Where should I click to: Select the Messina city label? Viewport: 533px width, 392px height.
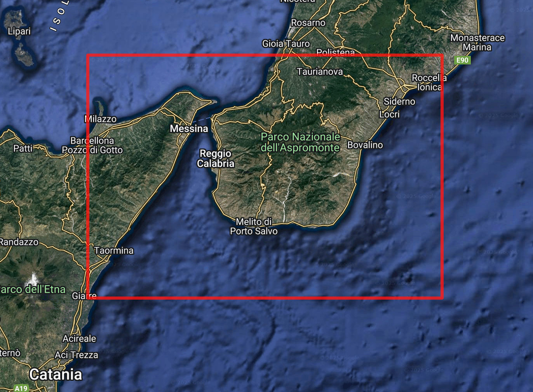click(x=189, y=128)
